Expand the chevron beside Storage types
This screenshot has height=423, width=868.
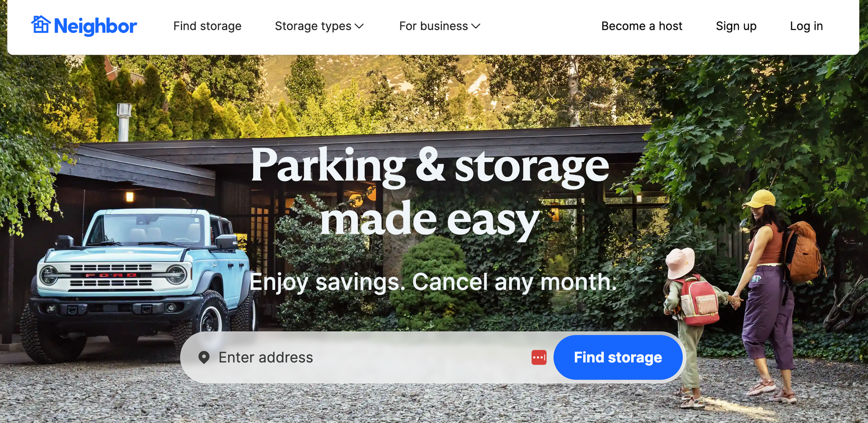[x=359, y=26]
